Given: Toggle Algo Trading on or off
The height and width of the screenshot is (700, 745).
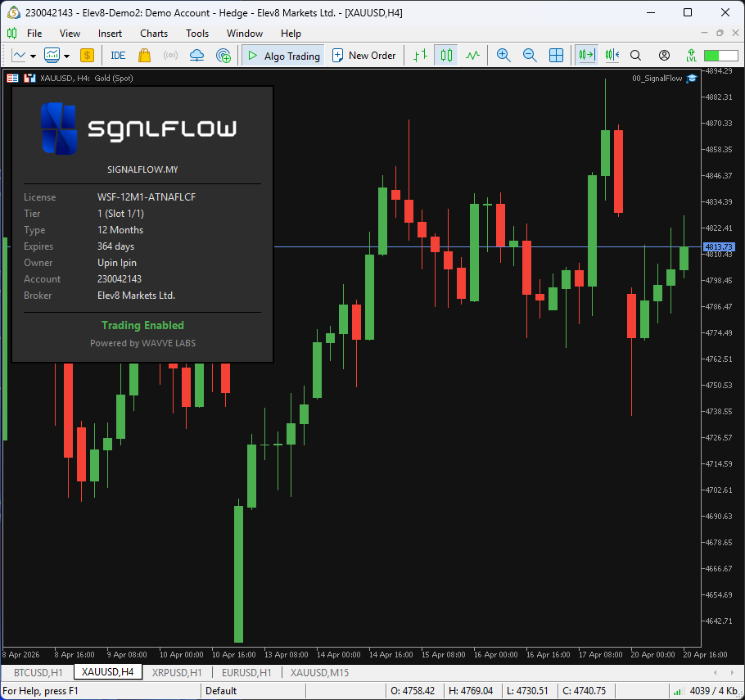Looking at the screenshot, I should click(x=283, y=56).
